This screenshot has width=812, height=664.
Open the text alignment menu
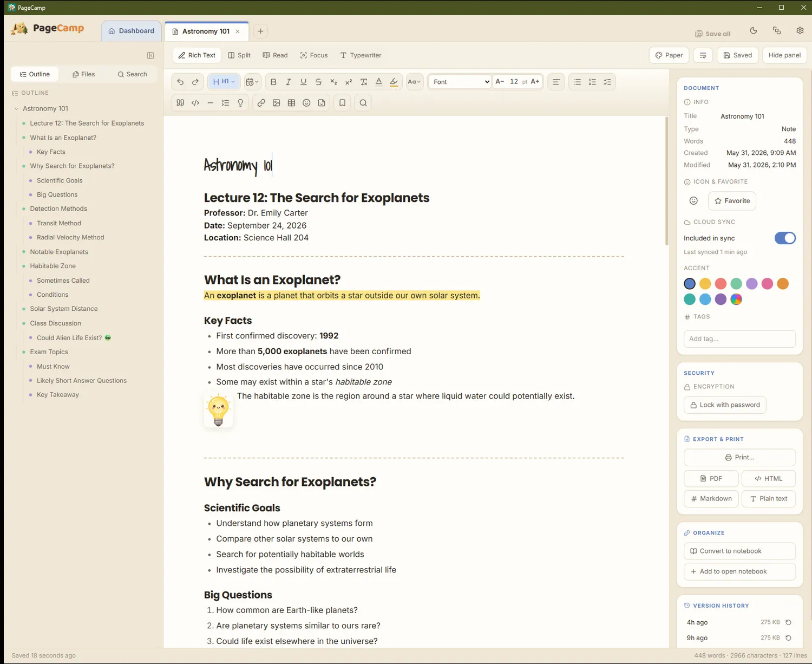(x=556, y=82)
